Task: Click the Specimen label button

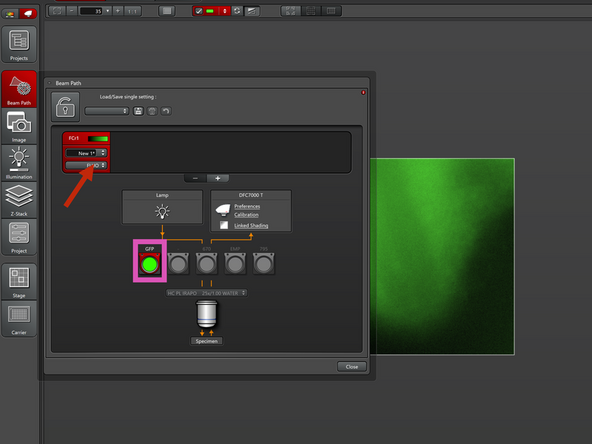Action: pos(207,341)
